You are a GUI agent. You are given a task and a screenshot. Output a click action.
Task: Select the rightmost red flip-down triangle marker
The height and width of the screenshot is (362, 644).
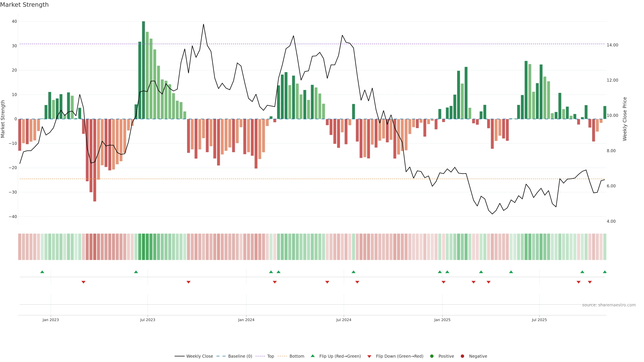coord(590,282)
